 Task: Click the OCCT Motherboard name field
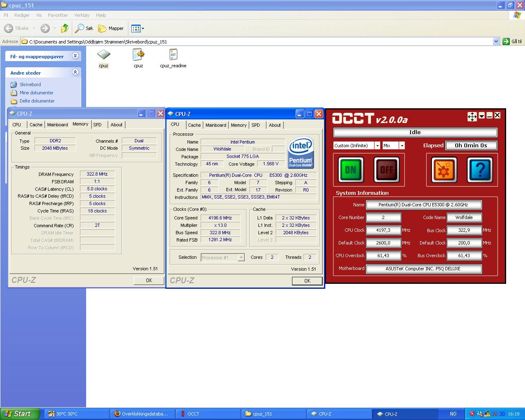(x=424, y=269)
